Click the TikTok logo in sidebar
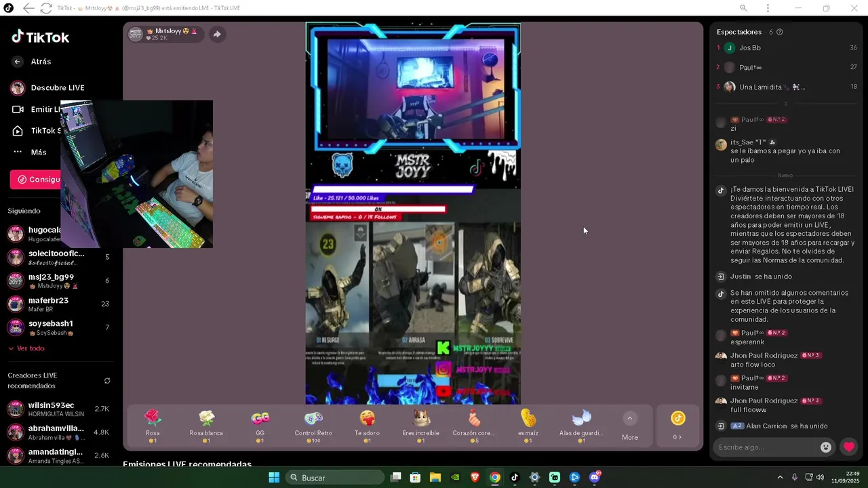This screenshot has height=488, width=868. 40,37
